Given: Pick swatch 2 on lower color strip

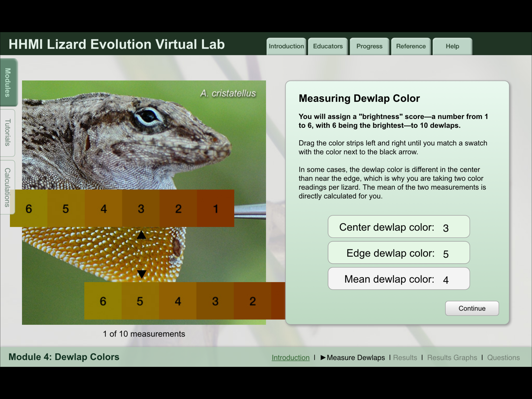Looking at the screenshot, I should pyautogui.click(x=252, y=301).
